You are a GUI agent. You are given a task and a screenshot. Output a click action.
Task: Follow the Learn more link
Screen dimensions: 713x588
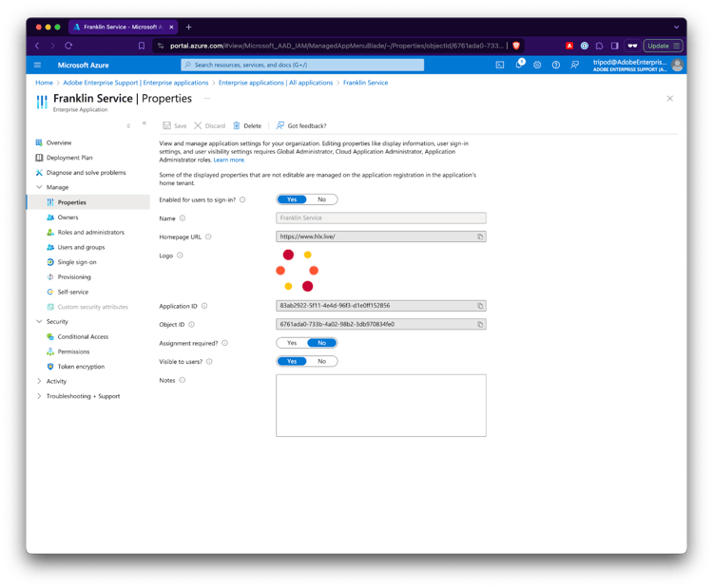229,160
